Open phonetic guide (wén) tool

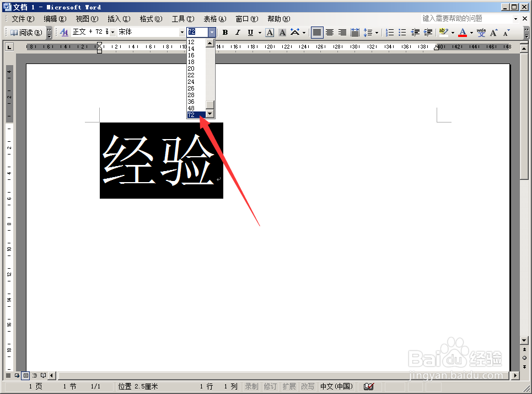click(x=481, y=33)
